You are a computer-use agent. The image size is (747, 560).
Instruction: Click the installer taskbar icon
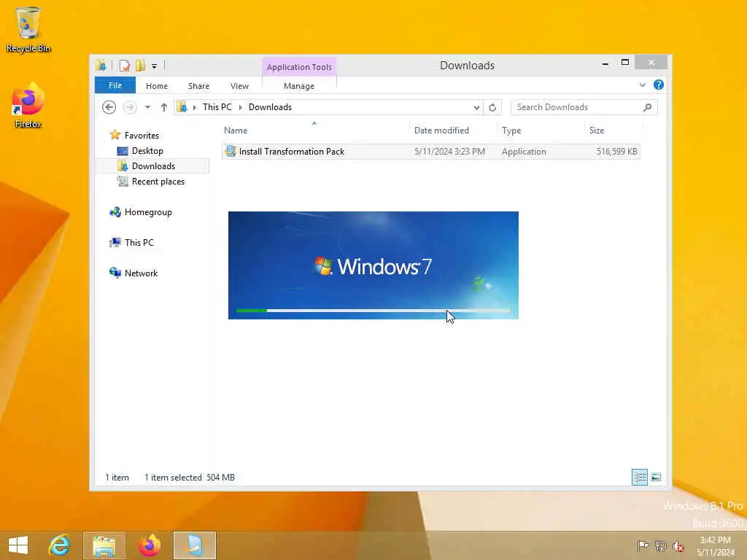coord(195,545)
